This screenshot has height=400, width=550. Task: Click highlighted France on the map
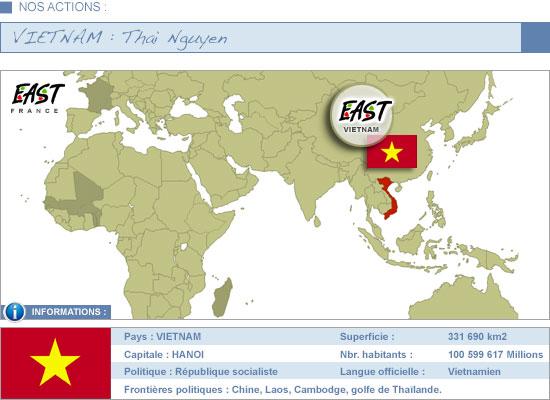coord(99,95)
